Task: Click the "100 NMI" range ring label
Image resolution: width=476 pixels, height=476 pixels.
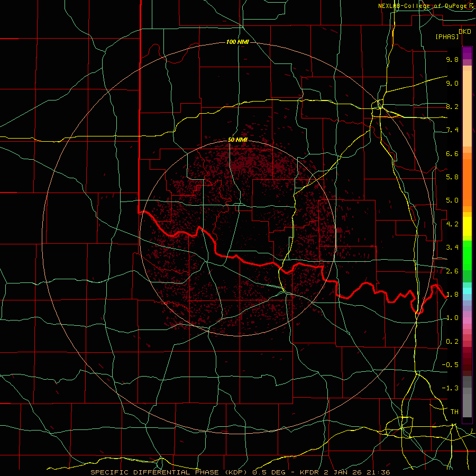Action: click(x=237, y=42)
